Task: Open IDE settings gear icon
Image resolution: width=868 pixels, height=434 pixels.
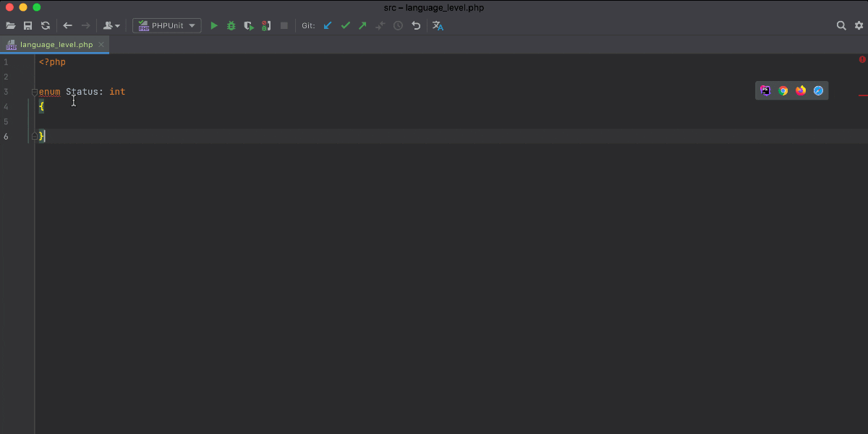Action: tap(859, 25)
